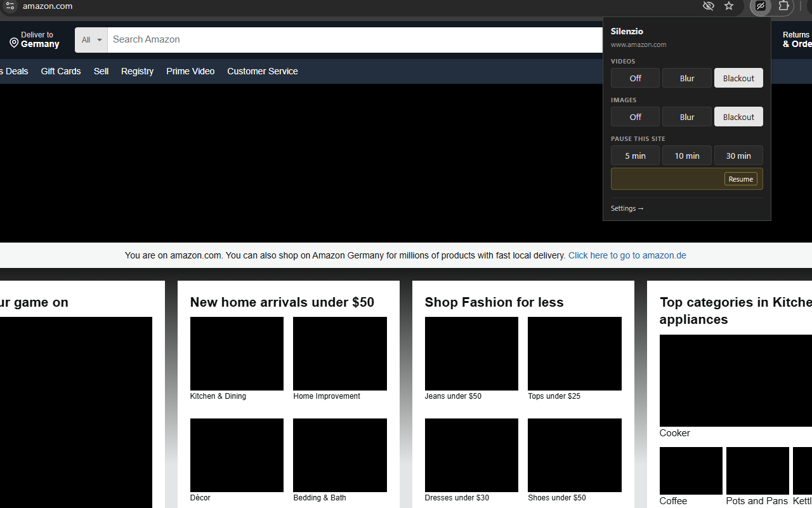Click here to go to amazon.de link

click(627, 255)
